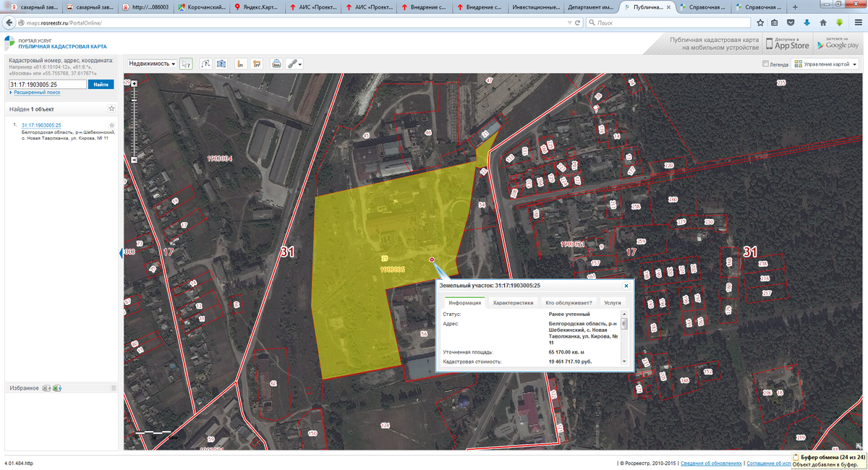Open the Недвижимость dropdown

pos(152,64)
